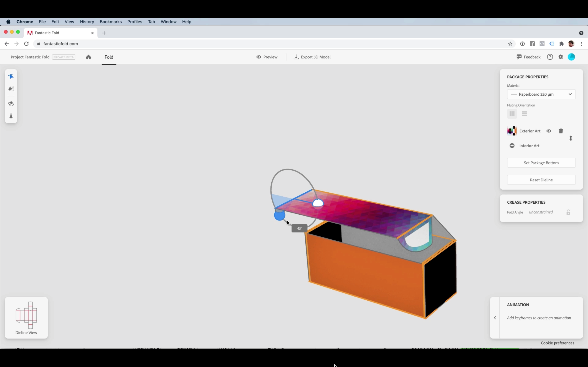This screenshot has width=588, height=367.
Task: Click the blue fold angle handle
Action: click(x=279, y=215)
